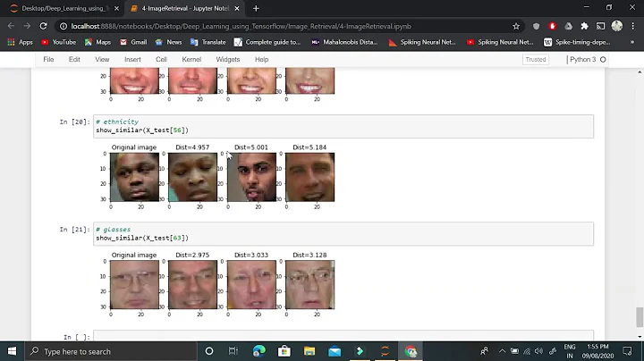Open the 'Mahalonobis Dista...' bookmark

coord(344,42)
